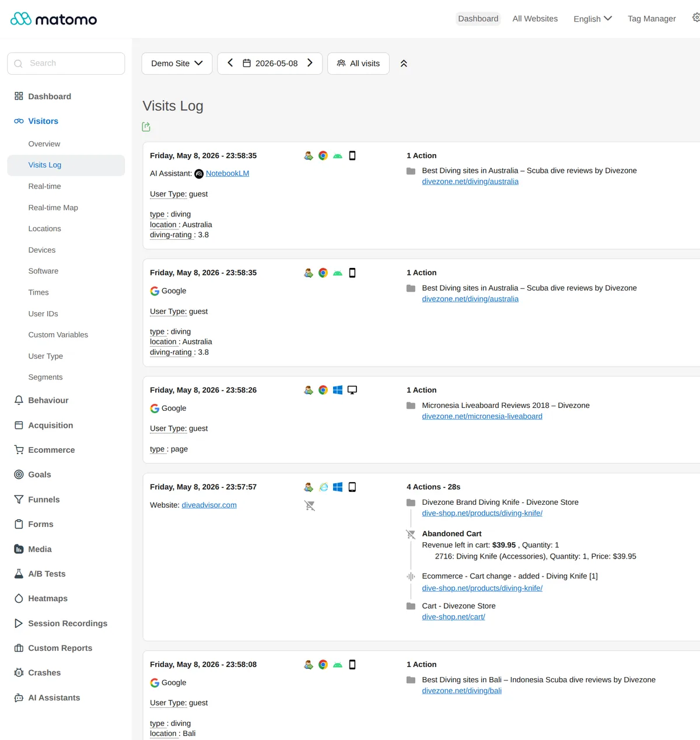Screen dimensions: 700x740
Task: Click the NotebookLM assistant icon
Action: coord(199,173)
